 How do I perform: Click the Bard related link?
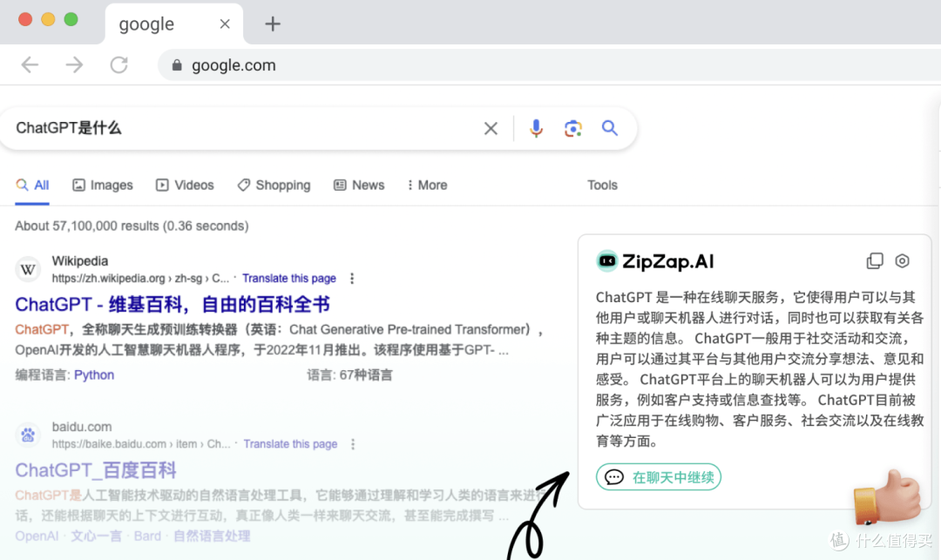147,536
